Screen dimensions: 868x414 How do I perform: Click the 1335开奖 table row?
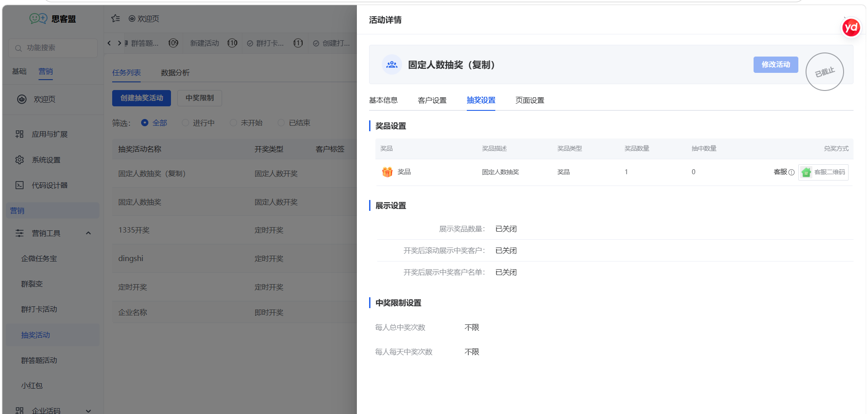(234, 230)
